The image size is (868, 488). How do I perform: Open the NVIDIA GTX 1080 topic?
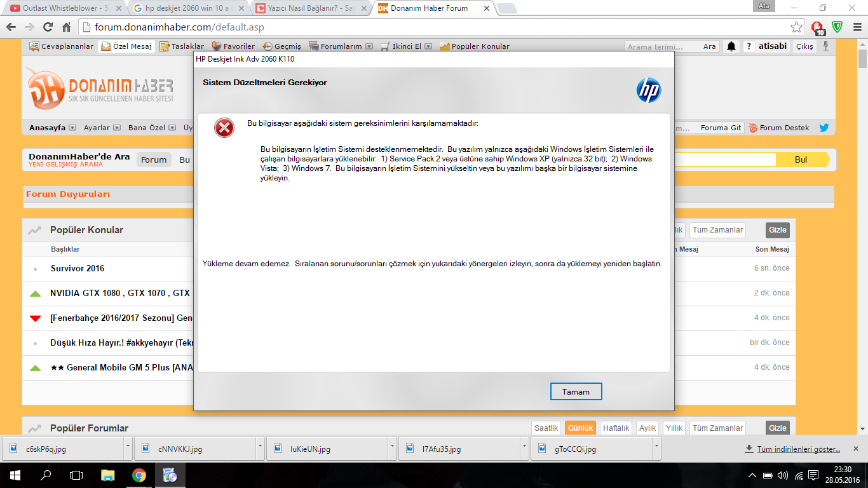point(120,293)
